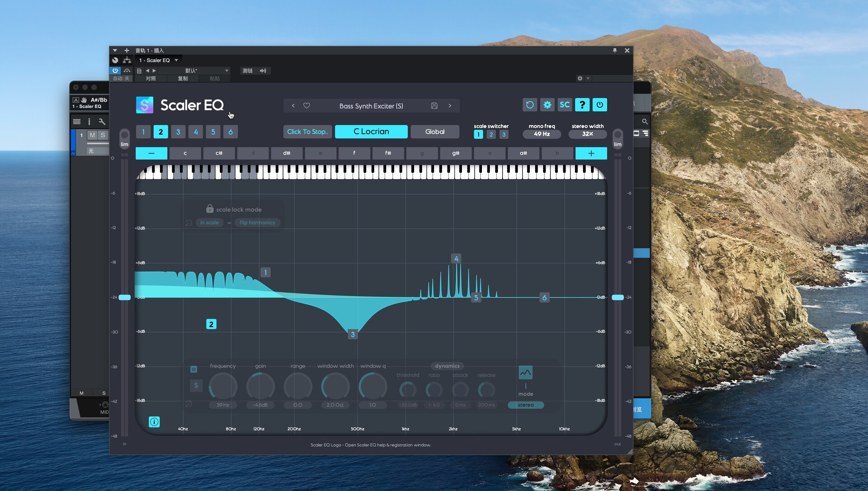The image size is (868, 491).
Task: Select band tab 2
Action: [x=160, y=132]
